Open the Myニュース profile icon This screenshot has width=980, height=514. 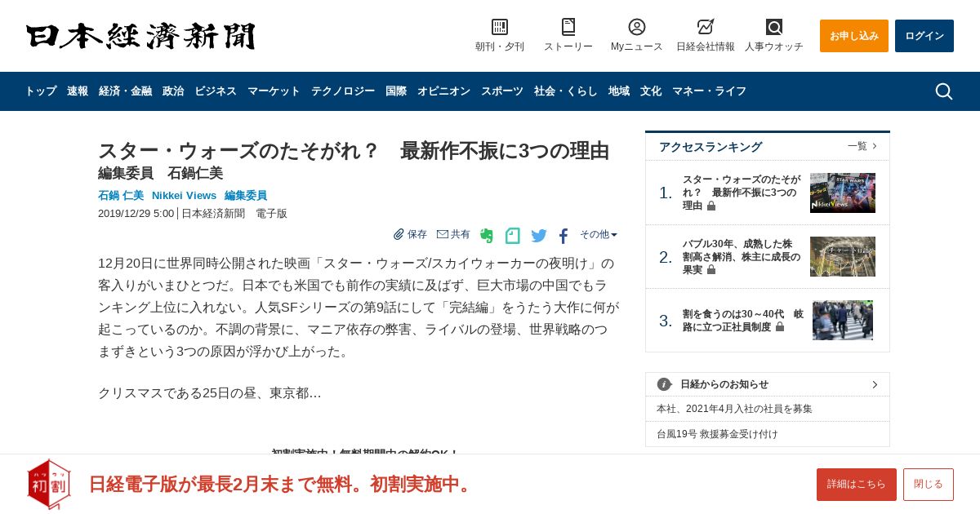pos(637,27)
